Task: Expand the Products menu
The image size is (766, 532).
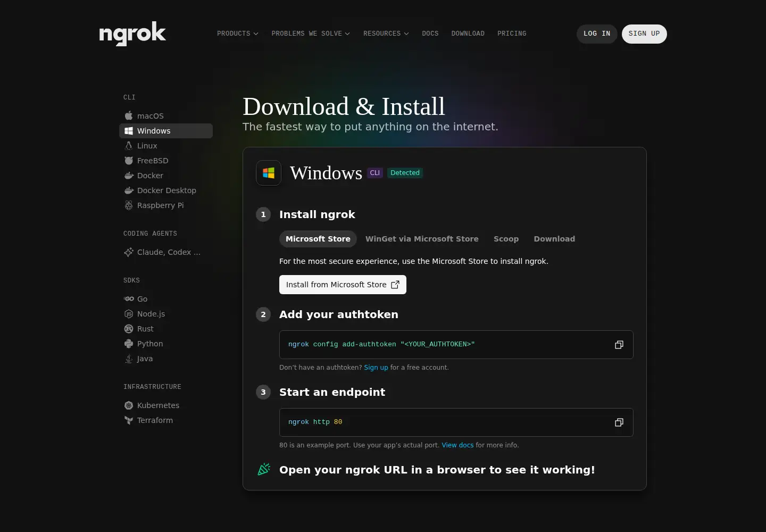Action: [x=238, y=34]
